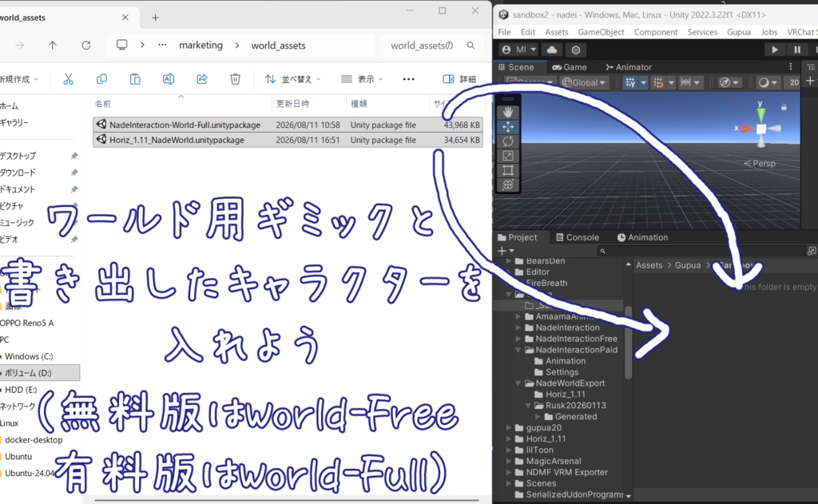Select Horiz_1.11_NadeWorld.unitypackage file
This screenshot has height=504, width=818.
pos(288,140)
